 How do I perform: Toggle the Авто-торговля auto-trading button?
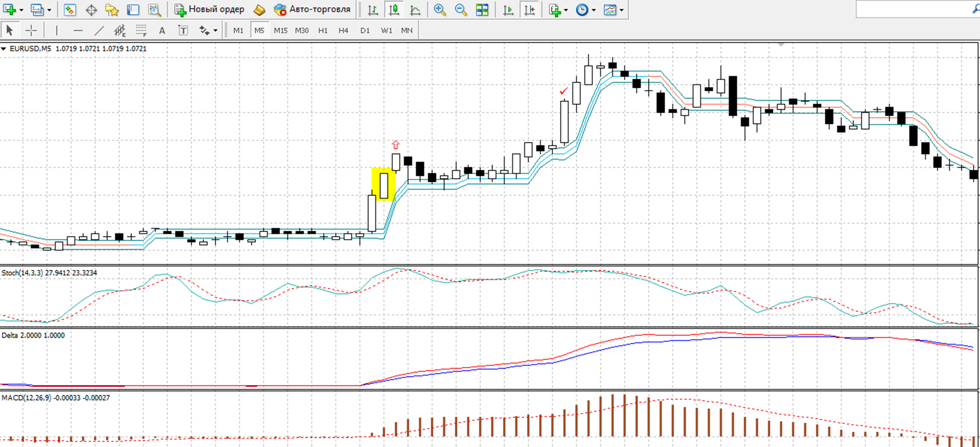(312, 10)
